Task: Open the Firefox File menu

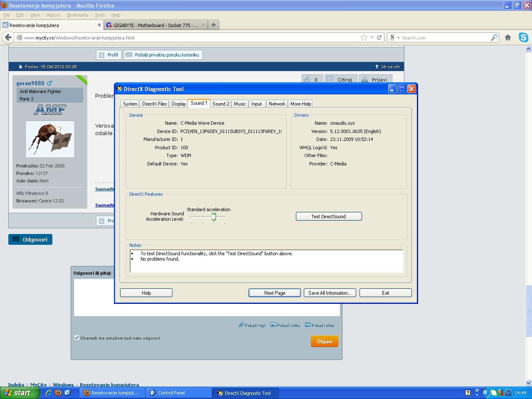Action: (6, 15)
